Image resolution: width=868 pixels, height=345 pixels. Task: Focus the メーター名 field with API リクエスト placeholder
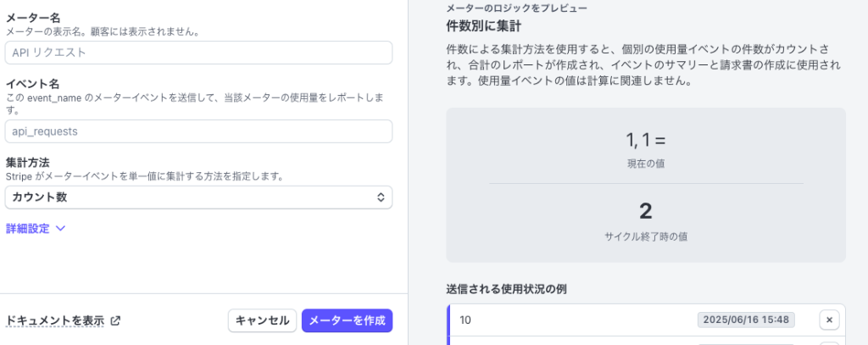point(198,53)
